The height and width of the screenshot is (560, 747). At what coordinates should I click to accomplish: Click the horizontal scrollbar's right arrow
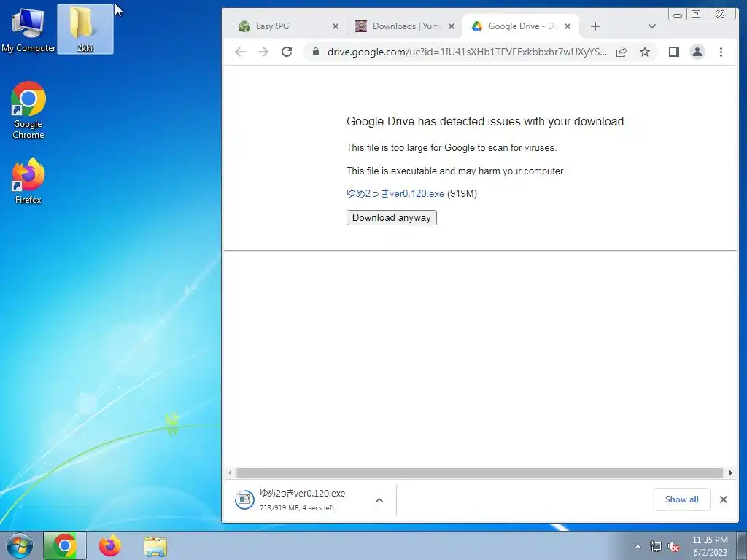click(x=731, y=472)
